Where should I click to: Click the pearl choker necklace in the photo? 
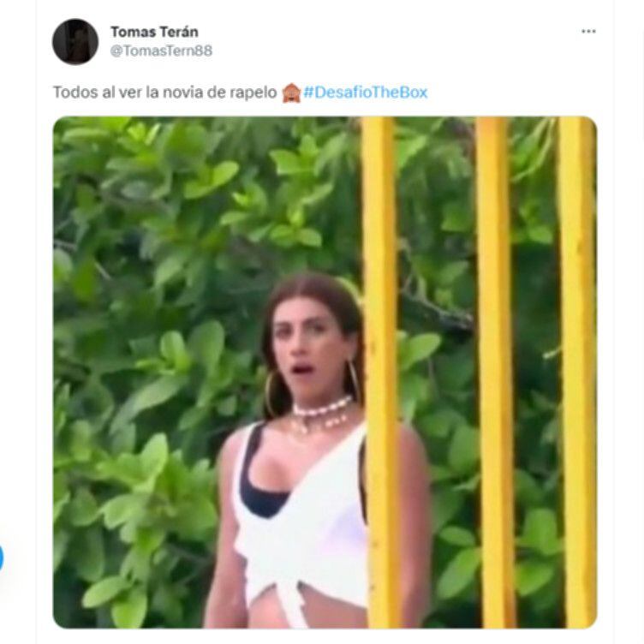coord(320,411)
